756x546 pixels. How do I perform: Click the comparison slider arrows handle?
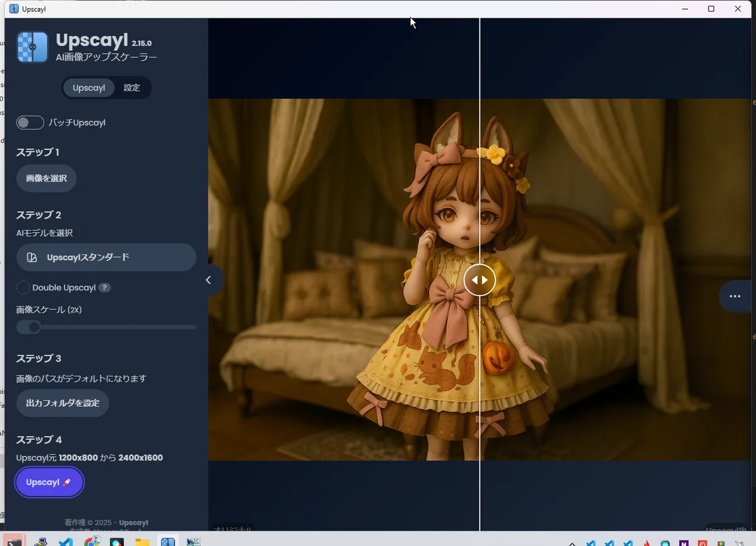click(x=479, y=280)
